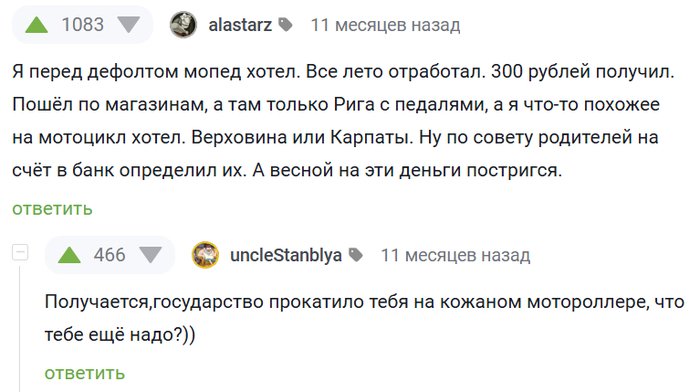700x392 pixels.
Task: Upvote the reply by uncleStanblya
Action: pos(69,255)
